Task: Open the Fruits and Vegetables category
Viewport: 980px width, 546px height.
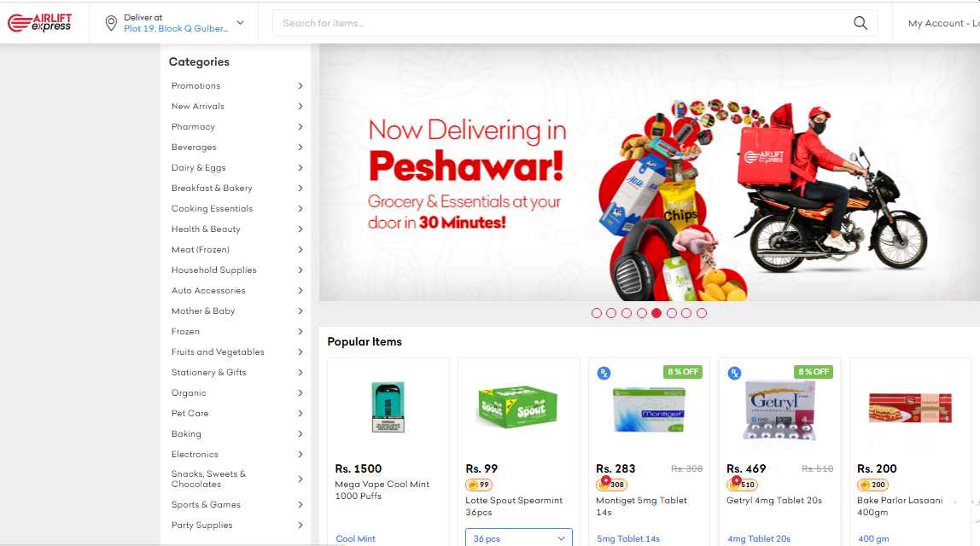Action: tap(218, 352)
